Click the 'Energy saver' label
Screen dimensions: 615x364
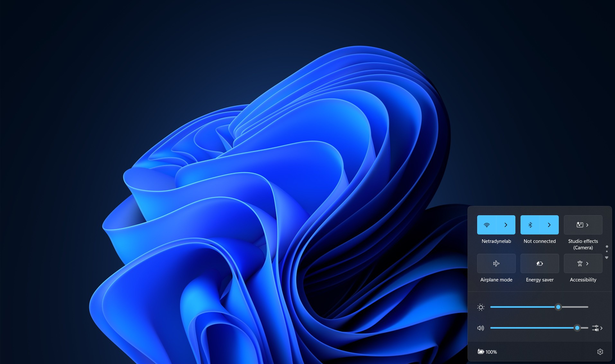(x=539, y=280)
